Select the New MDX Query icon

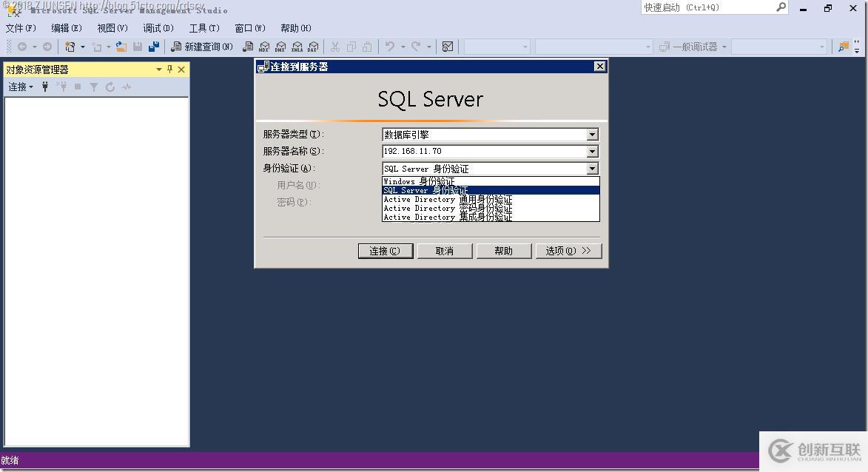[264, 46]
